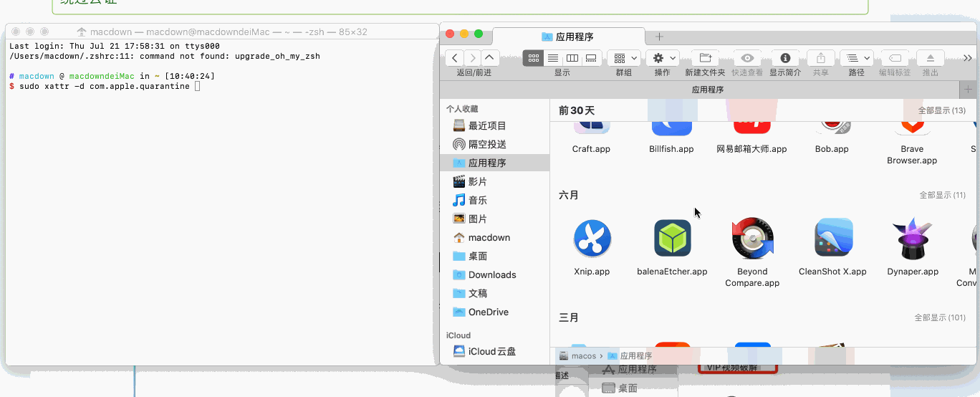This screenshot has width=980, height=397.
Task: Click the enclosing folder up arrow
Action: pos(489,58)
